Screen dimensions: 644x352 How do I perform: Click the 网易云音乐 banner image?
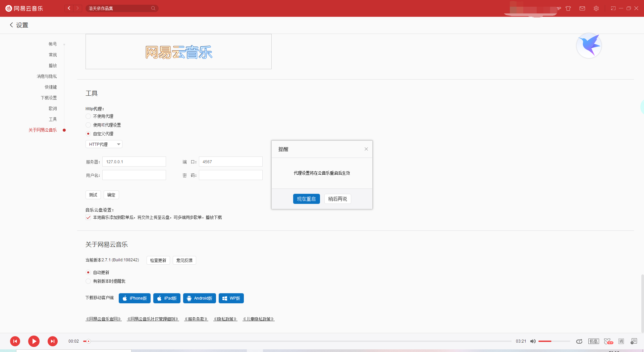click(x=178, y=52)
